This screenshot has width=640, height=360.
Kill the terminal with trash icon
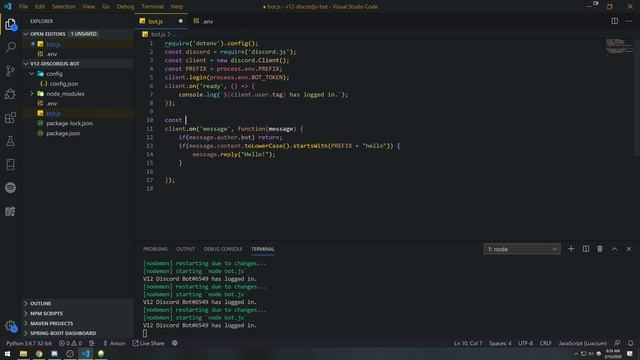(x=600, y=249)
